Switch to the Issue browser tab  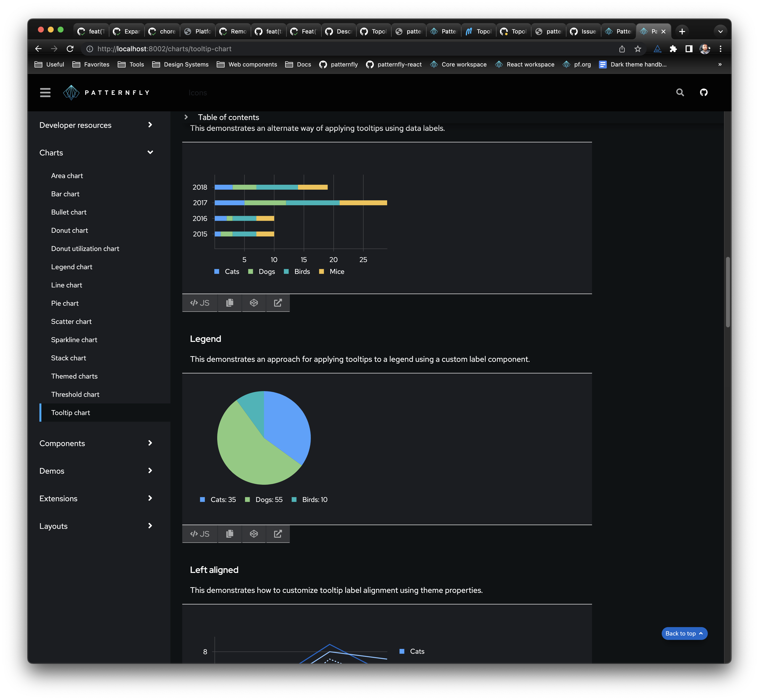point(584,32)
